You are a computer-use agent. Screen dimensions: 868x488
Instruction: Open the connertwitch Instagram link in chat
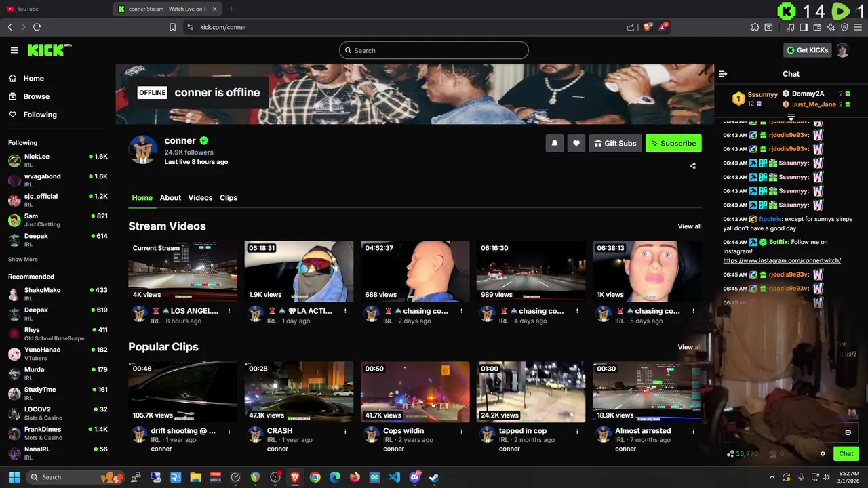click(782, 260)
